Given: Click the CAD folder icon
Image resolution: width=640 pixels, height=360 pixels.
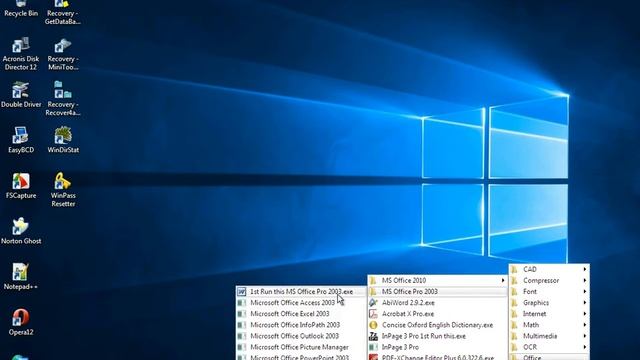Looking at the screenshot, I should click(514, 269).
